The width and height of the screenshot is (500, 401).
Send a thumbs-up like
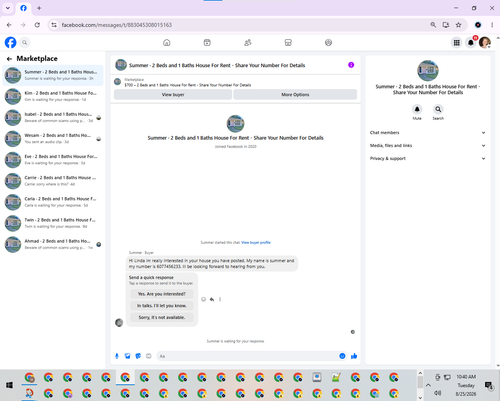[x=354, y=356]
